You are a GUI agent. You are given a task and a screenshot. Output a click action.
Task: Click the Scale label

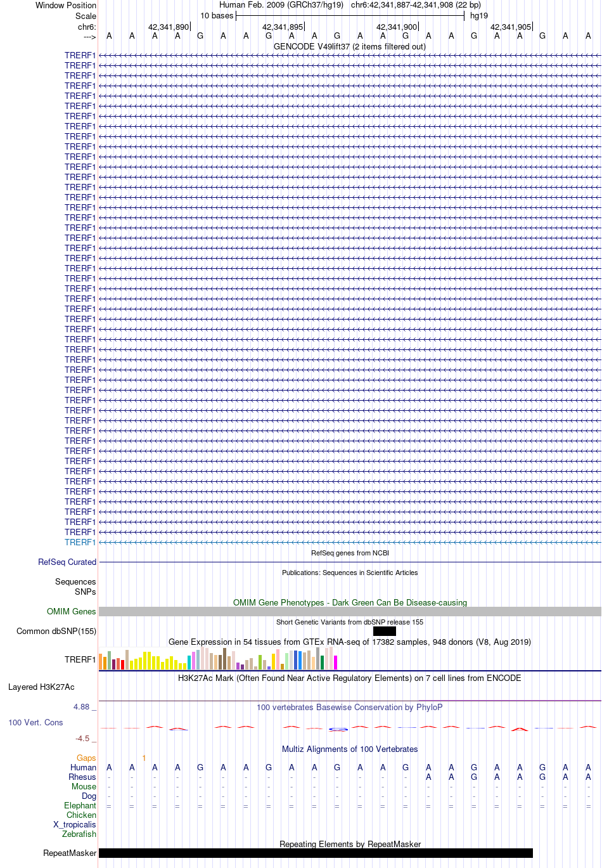tap(86, 16)
